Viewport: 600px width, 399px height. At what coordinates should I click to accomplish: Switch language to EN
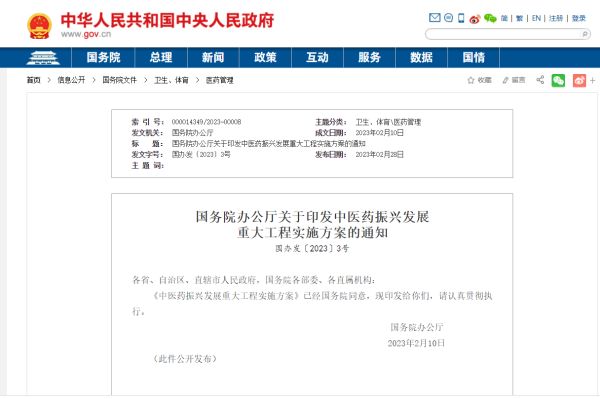click(536, 18)
